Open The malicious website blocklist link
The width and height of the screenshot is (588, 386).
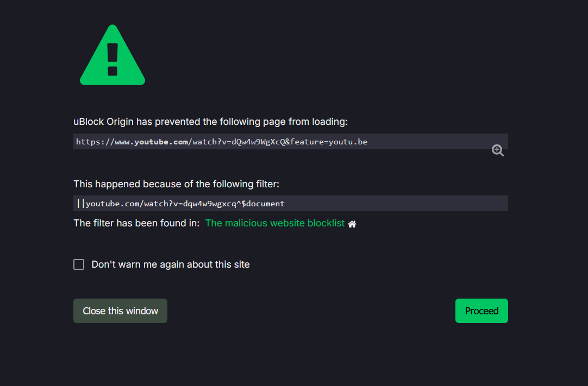tap(275, 223)
